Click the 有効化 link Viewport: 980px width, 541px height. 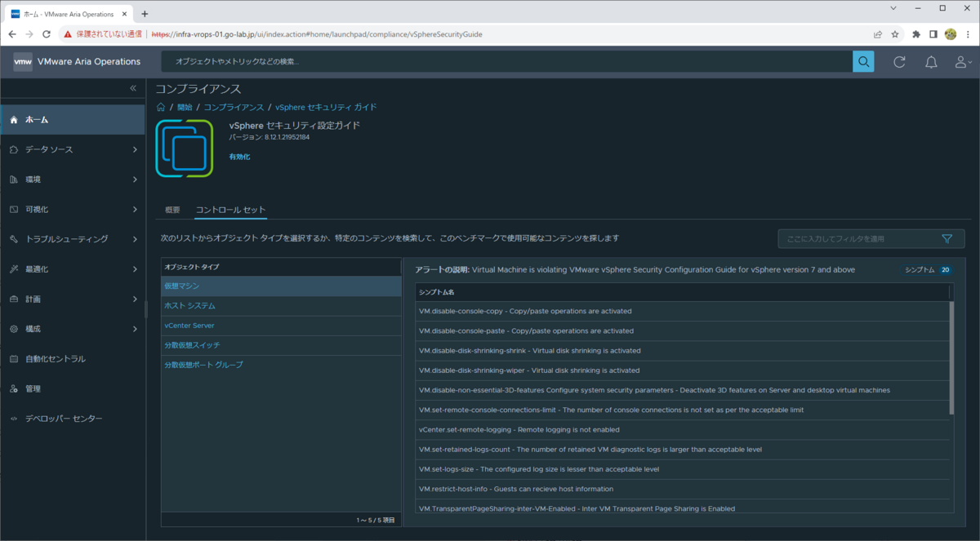coord(239,157)
